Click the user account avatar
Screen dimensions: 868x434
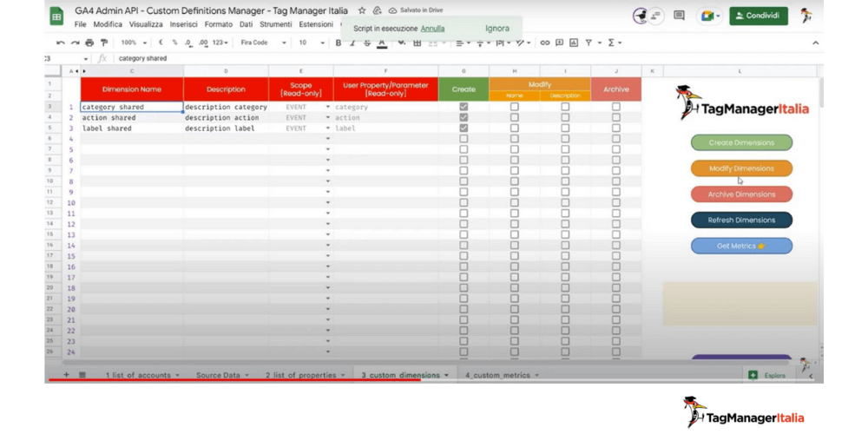[806, 16]
